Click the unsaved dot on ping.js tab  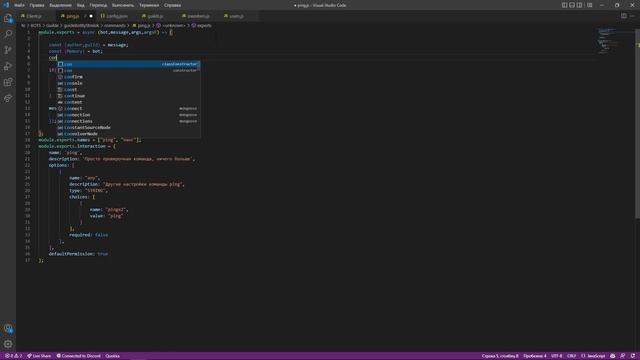[91, 16]
